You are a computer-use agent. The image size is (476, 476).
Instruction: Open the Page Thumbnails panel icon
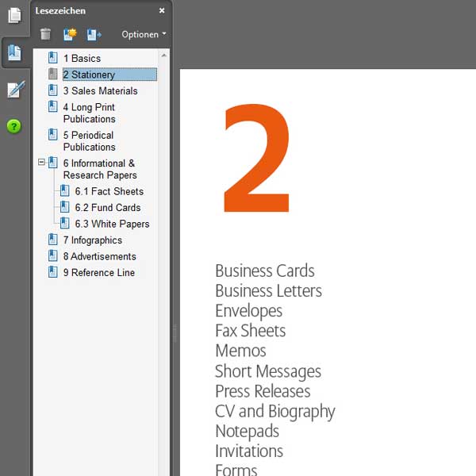14,15
